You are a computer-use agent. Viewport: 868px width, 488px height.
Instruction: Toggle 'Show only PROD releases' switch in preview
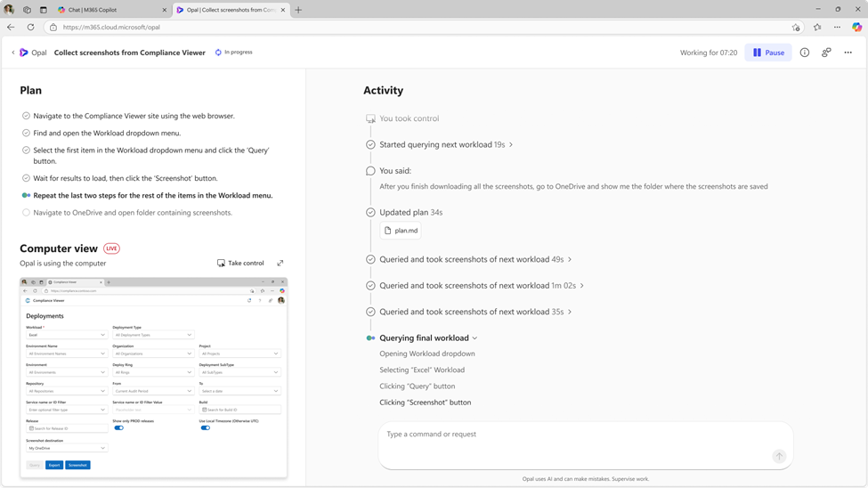(118, 427)
